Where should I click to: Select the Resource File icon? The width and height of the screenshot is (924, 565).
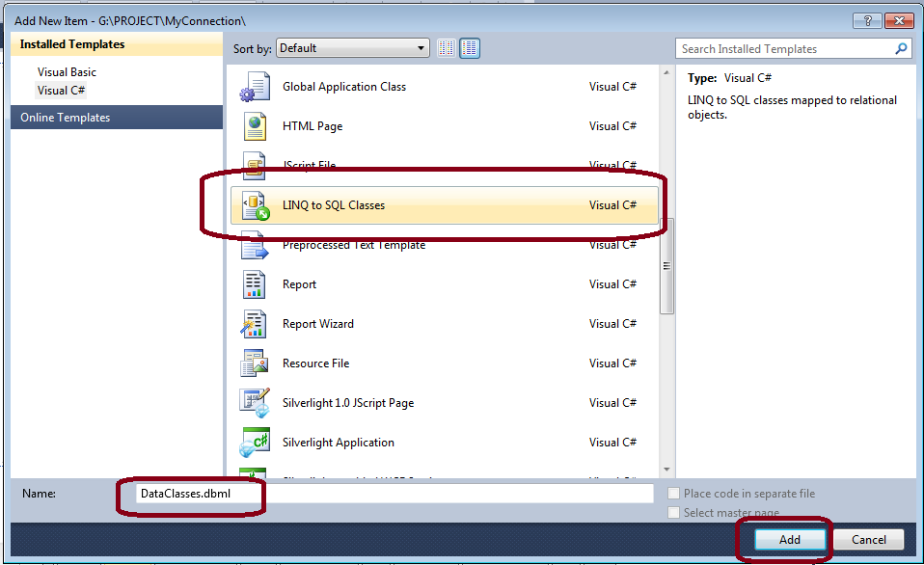255,363
